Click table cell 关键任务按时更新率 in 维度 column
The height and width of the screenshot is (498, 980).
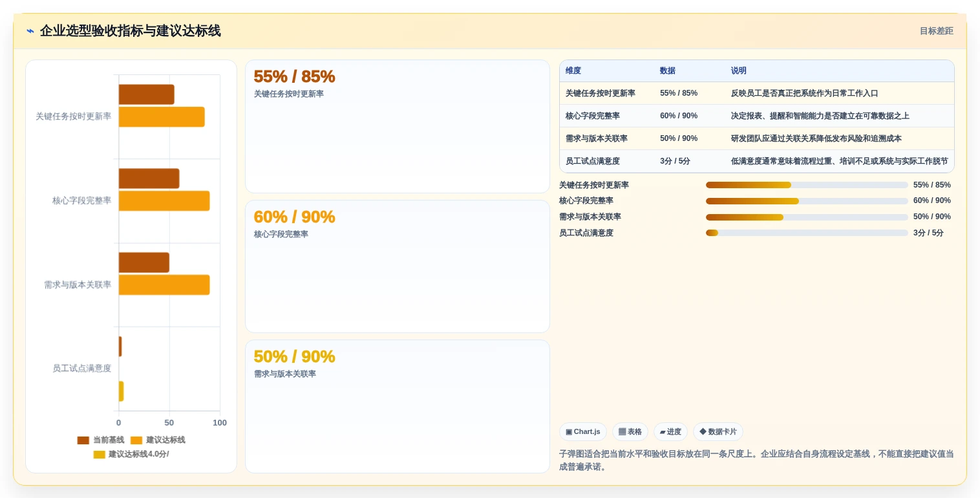[x=601, y=93]
